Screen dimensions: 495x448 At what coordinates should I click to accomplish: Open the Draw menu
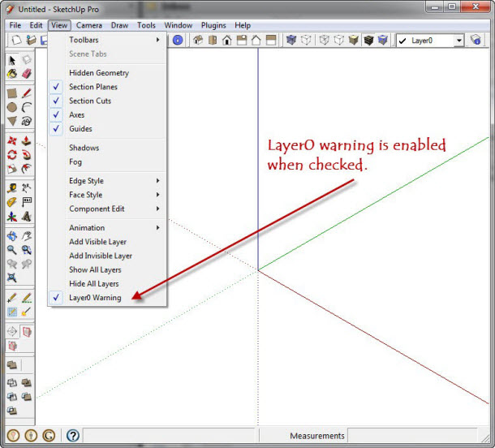[x=119, y=25]
